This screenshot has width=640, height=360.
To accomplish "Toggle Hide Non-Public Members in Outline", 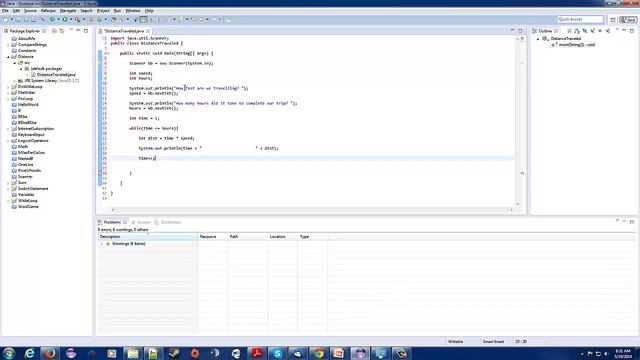I will [x=600, y=31].
